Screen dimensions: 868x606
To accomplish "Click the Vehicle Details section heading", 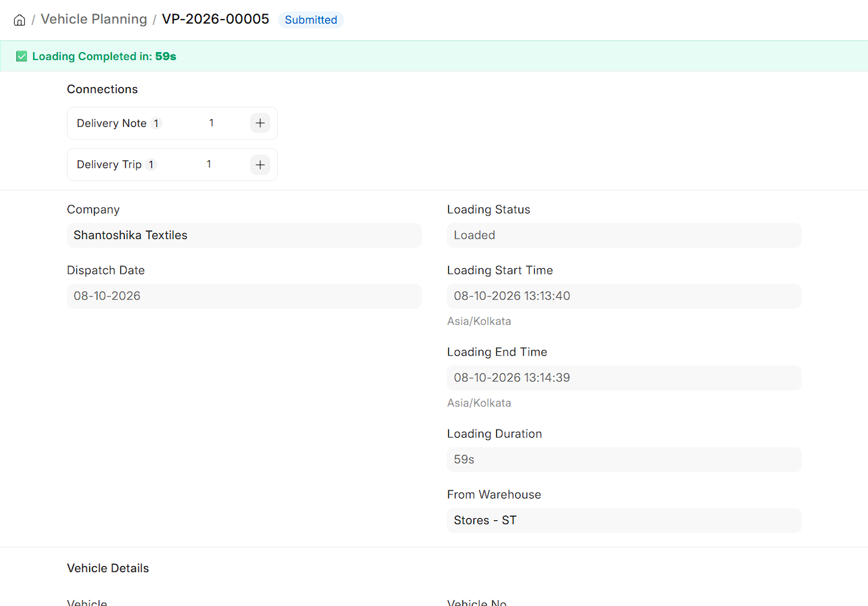I will [108, 568].
